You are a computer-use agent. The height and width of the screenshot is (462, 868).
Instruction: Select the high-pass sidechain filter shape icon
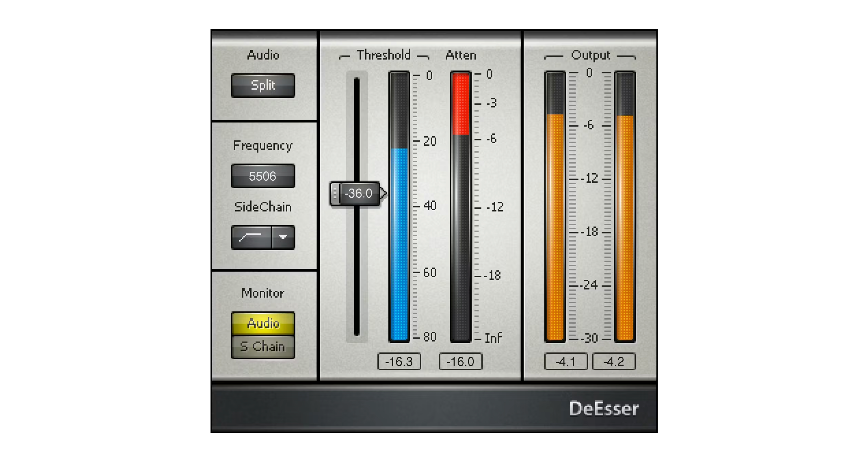pos(251,238)
